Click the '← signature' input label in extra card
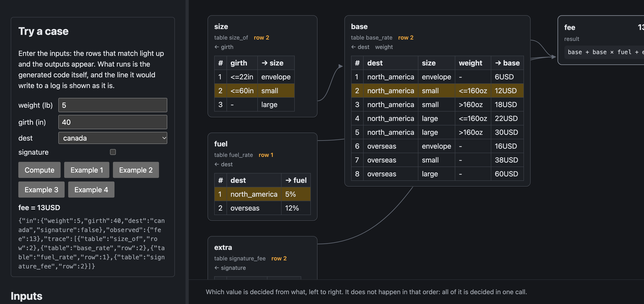 230,268
